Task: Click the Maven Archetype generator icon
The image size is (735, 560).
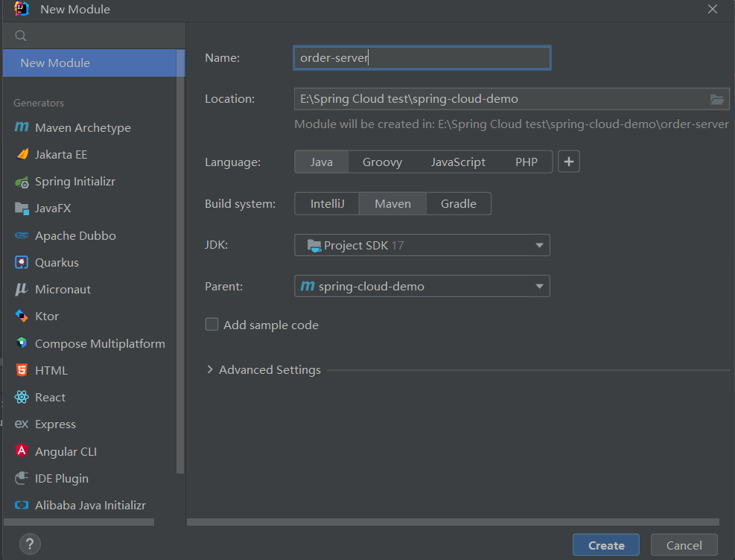Action: [x=22, y=127]
